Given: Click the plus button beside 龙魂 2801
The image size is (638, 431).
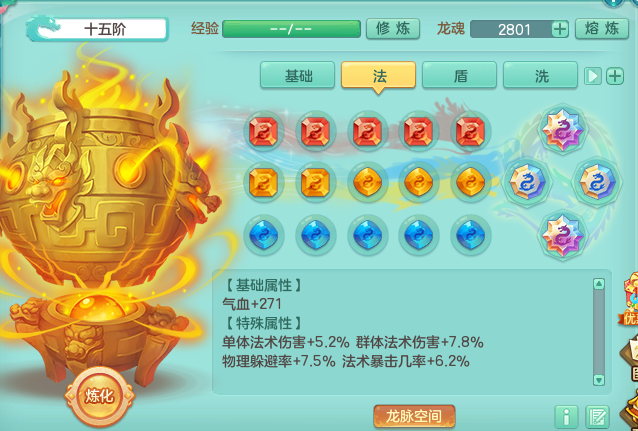Looking at the screenshot, I should click(x=560, y=29).
